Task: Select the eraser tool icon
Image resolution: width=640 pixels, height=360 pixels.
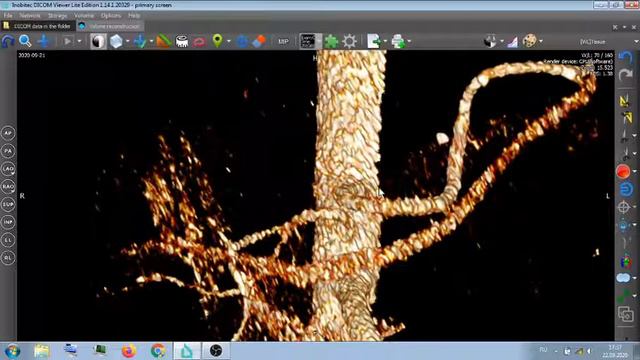Action: (x=259, y=41)
